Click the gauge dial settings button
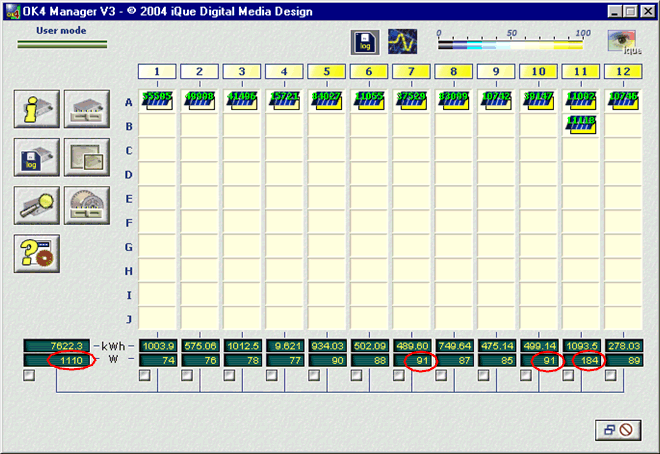The width and height of the screenshot is (660, 454). pos(87,205)
